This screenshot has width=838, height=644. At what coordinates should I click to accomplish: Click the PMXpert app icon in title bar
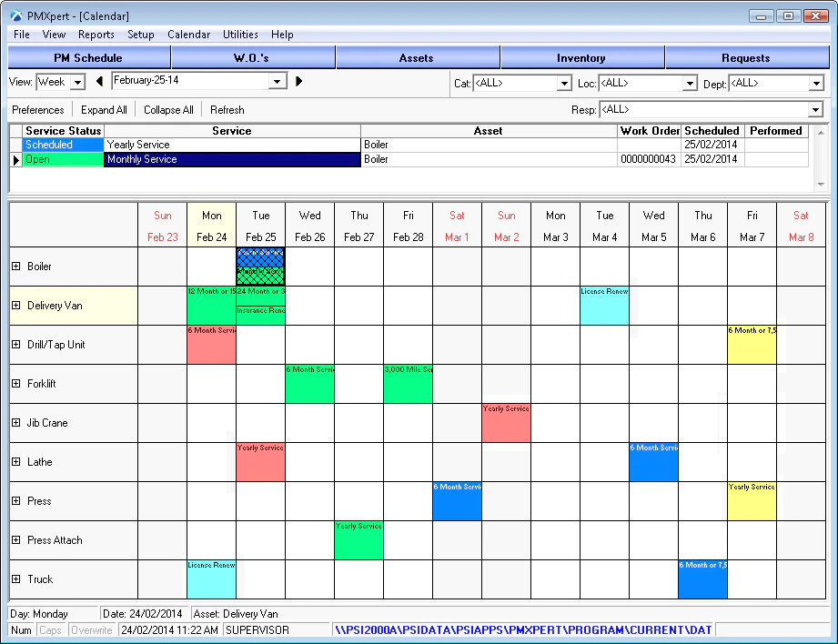pyautogui.click(x=16, y=16)
